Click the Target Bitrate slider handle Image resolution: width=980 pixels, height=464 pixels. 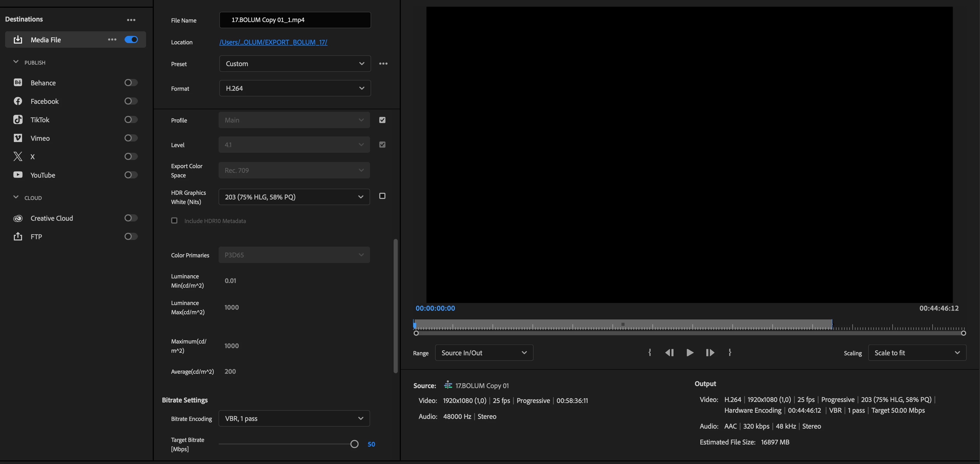[x=354, y=444]
